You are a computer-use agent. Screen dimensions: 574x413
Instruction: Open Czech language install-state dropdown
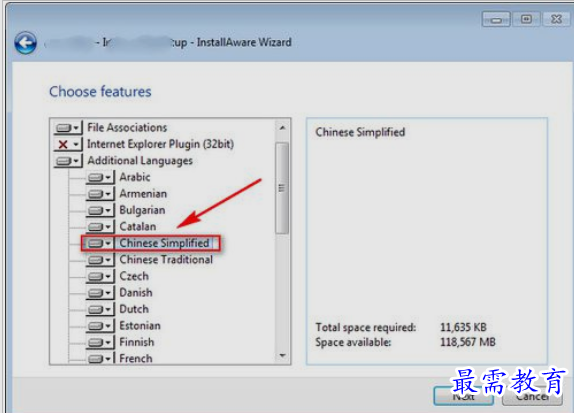(x=100, y=276)
